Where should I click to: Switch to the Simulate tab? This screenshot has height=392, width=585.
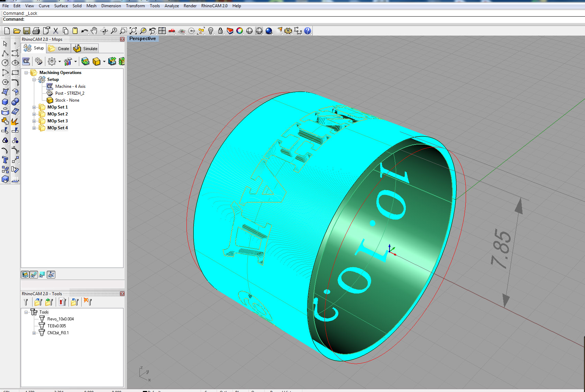(x=86, y=49)
